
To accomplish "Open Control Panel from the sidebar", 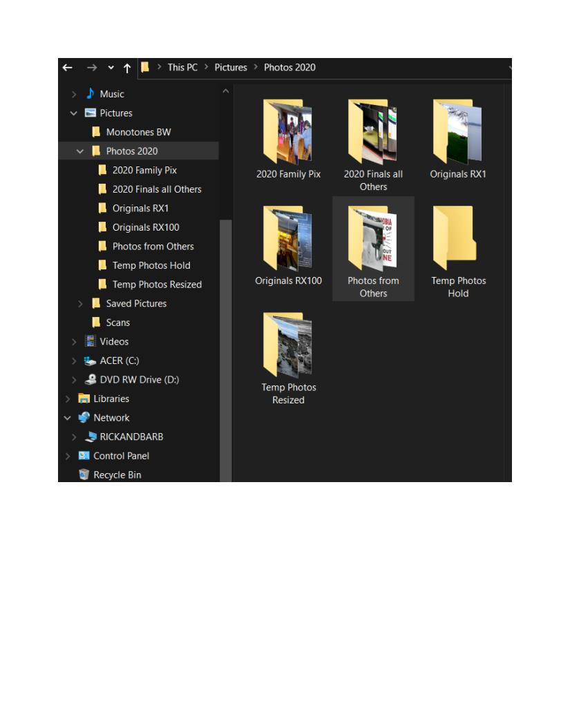I will click(121, 456).
